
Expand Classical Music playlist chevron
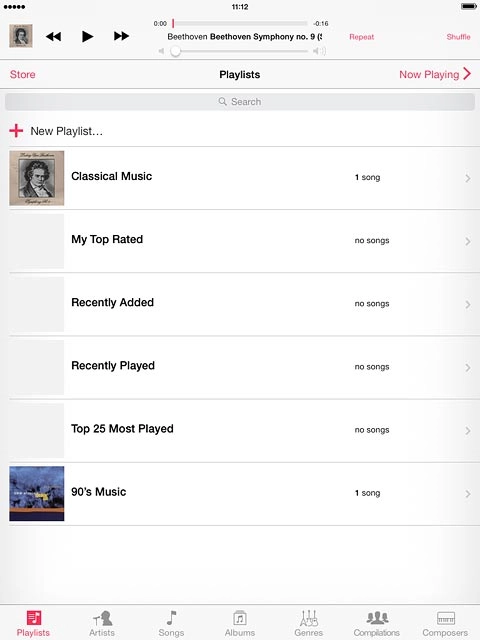point(468,178)
